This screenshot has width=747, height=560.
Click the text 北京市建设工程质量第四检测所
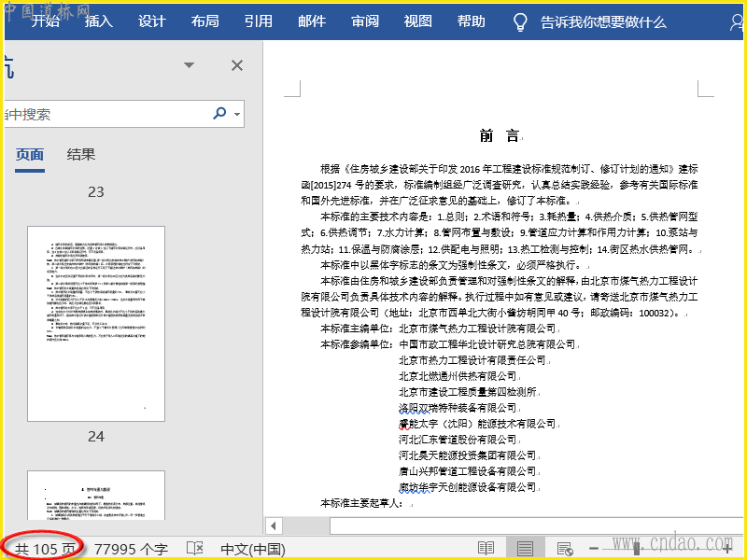[468, 392]
